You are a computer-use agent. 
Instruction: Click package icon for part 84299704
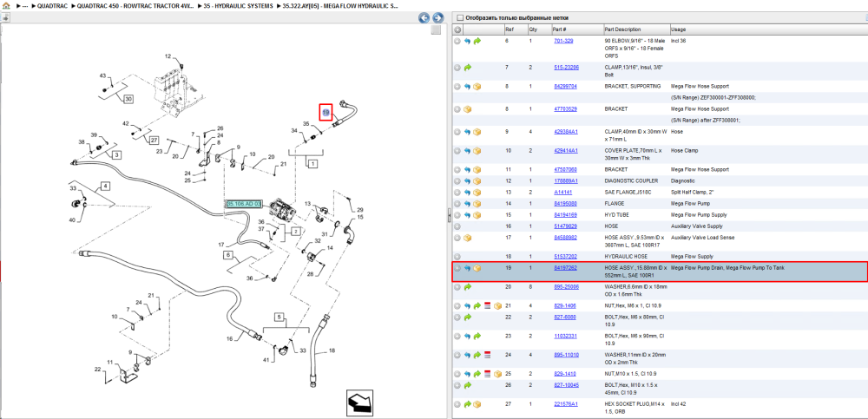(x=477, y=87)
